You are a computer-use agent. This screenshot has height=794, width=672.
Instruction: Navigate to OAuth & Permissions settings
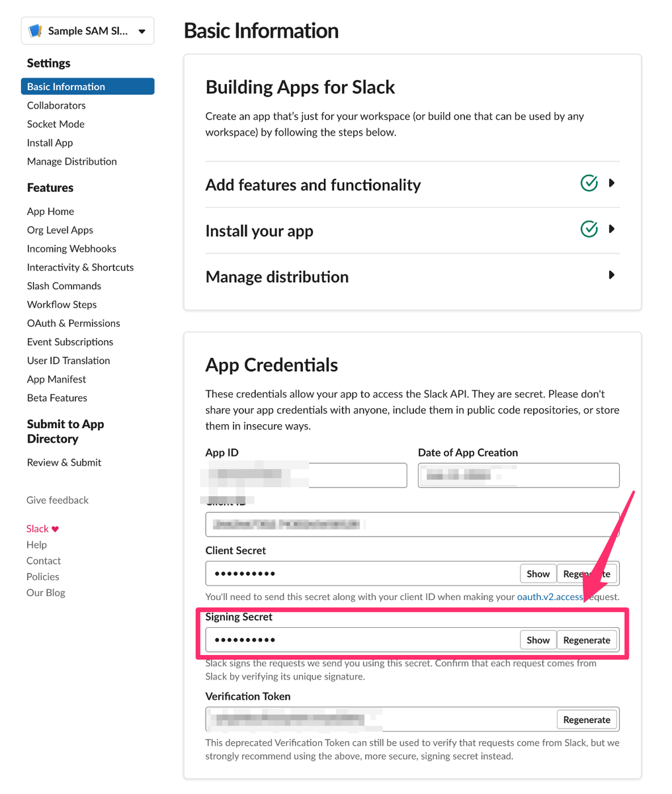coord(73,323)
